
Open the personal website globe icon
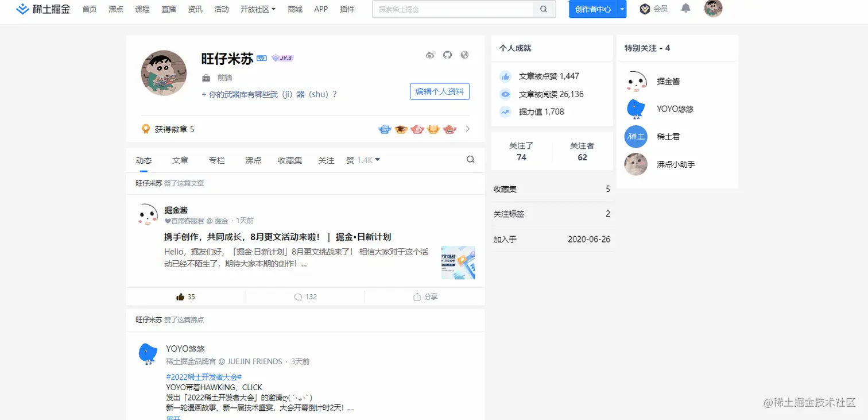pos(465,55)
